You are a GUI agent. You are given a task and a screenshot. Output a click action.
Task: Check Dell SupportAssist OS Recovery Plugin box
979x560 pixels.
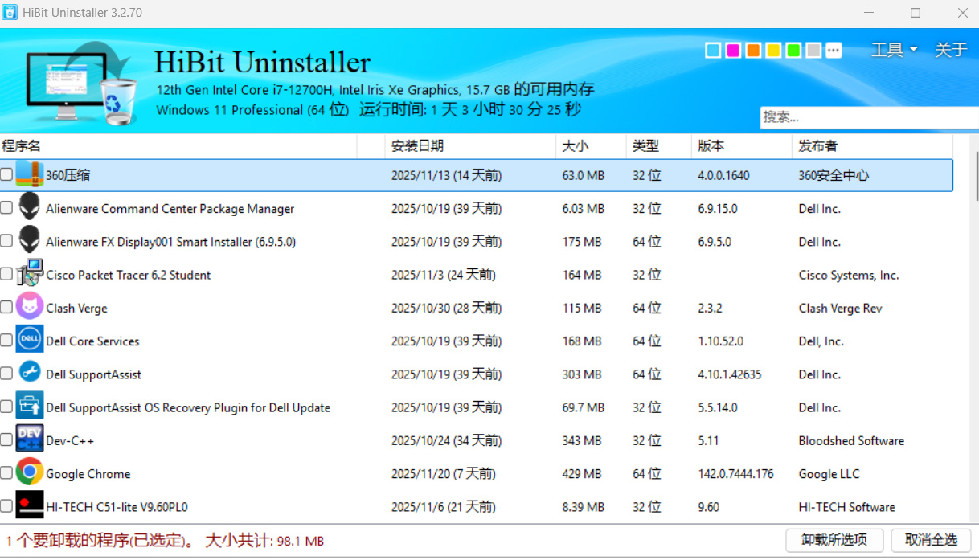click(6, 407)
